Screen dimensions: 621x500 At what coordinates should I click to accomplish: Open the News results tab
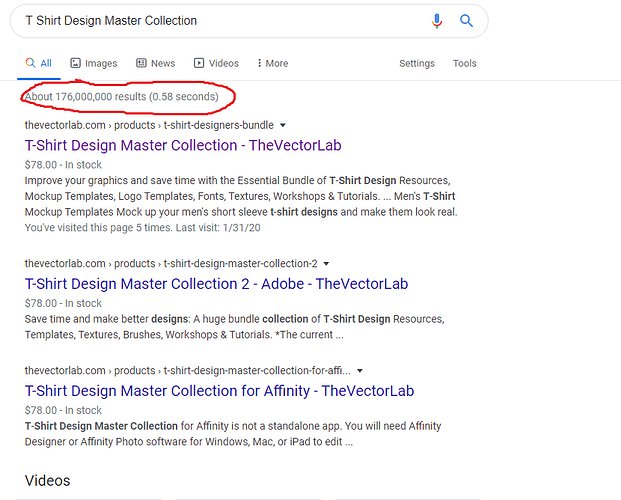click(x=163, y=63)
